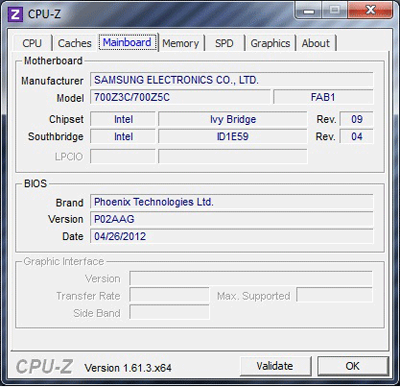Click the BIOS Brand Phoenix Technologies field

pos(231,202)
